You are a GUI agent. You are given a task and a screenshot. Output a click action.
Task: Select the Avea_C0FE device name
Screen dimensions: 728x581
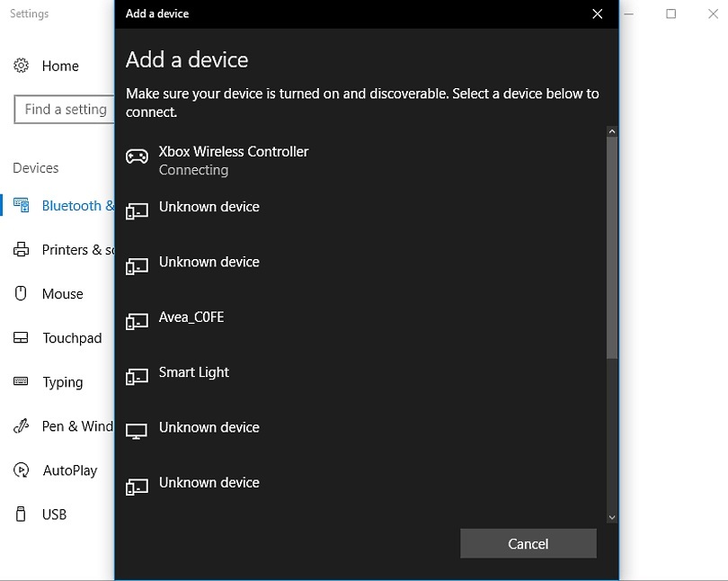pos(191,317)
